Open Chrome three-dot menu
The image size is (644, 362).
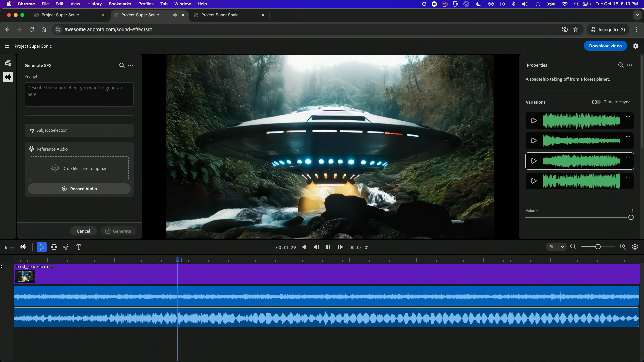pos(636,29)
